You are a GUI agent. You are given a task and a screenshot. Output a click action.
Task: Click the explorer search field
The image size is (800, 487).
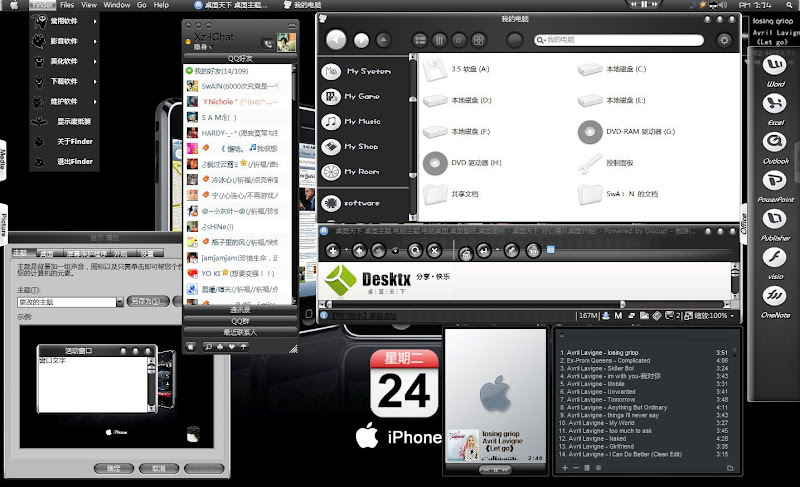(619, 40)
